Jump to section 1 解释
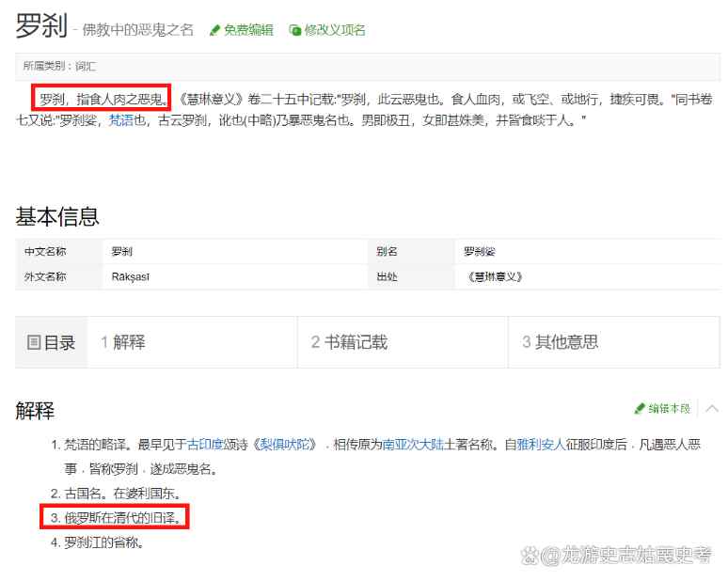Image resolution: width=728 pixels, height=581 pixels. [123, 342]
